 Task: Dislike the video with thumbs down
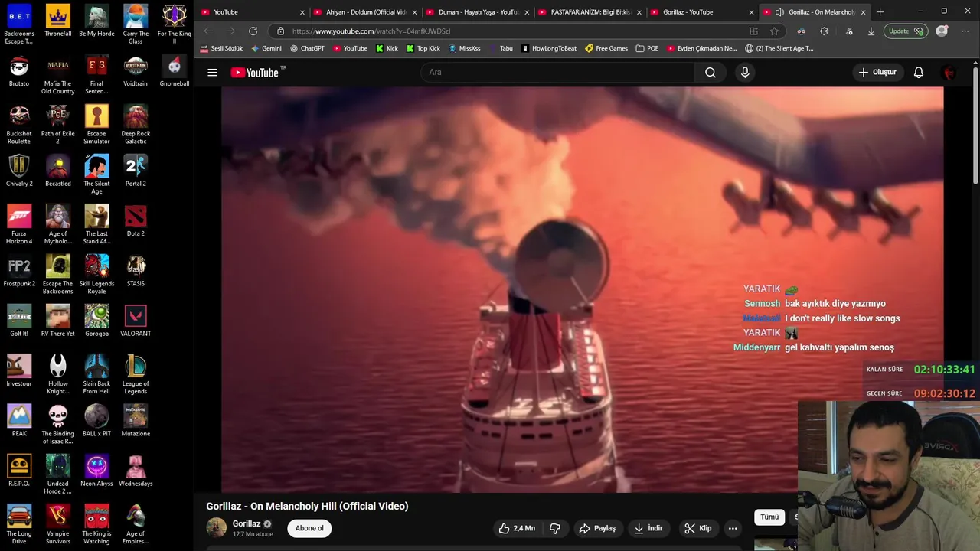[555, 528]
